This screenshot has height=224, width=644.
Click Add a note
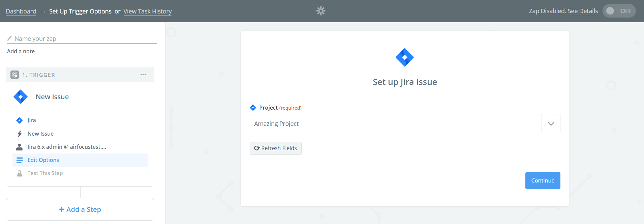[21, 51]
